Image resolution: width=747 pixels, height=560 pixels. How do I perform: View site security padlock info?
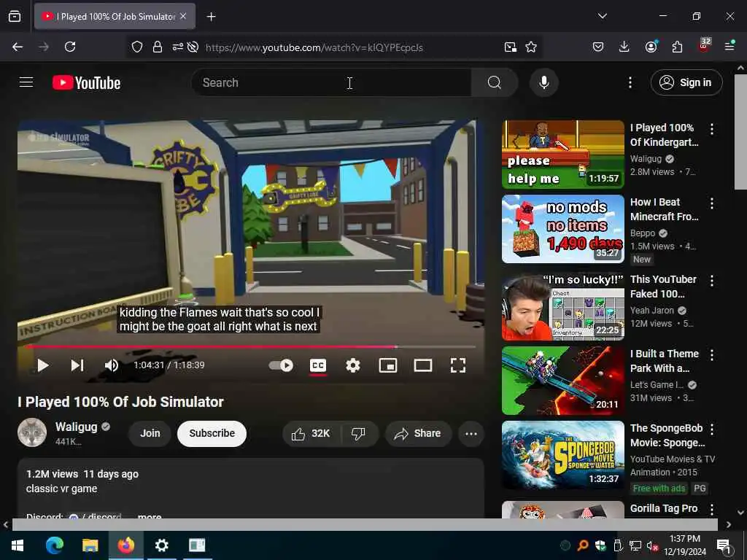coord(158,47)
